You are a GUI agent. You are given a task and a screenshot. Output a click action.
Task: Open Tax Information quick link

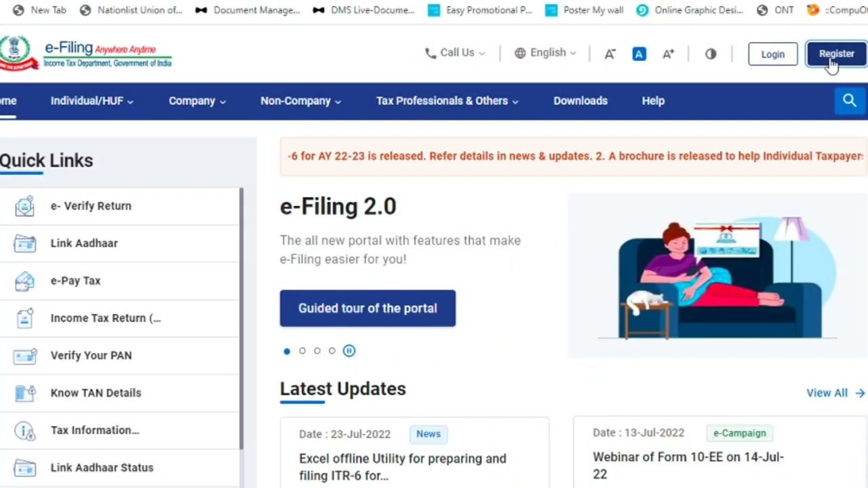click(120, 430)
